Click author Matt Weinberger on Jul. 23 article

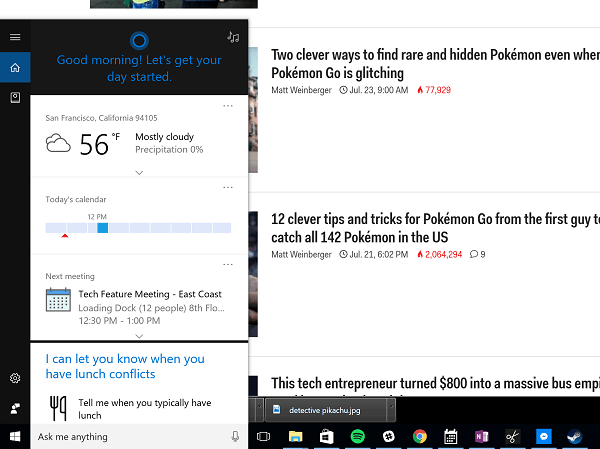301,90
